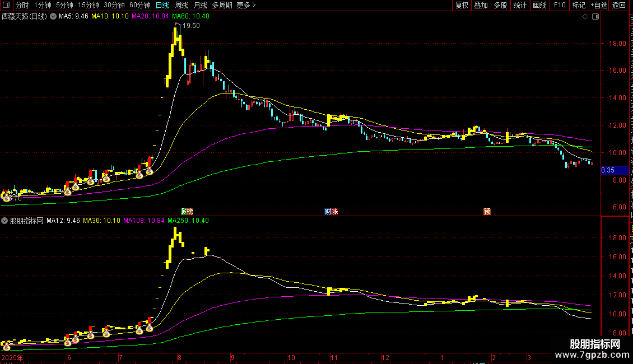The height and width of the screenshot is (364, 633).
Task: Add stock with +自选 button
Action: [598, 5]
